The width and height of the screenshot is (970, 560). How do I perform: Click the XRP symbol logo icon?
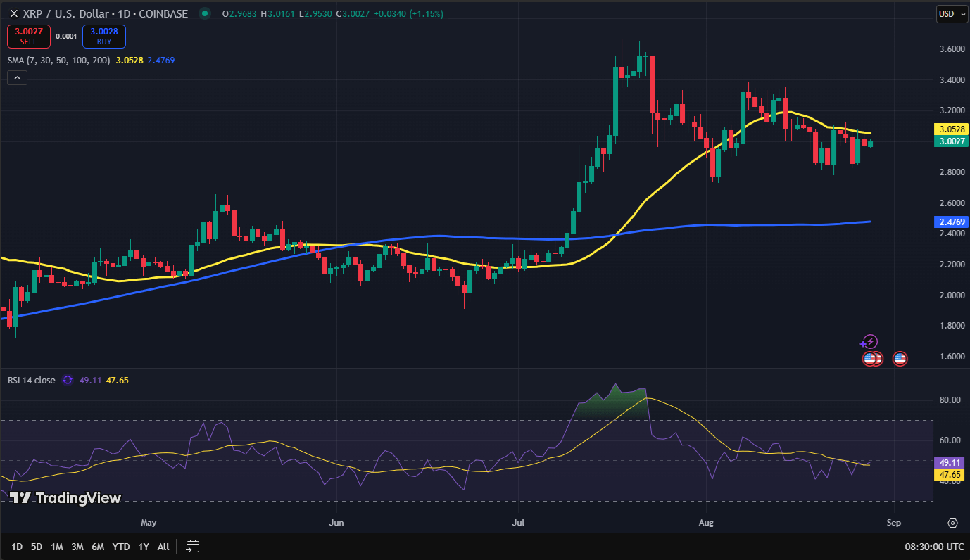tap(13, 13)
